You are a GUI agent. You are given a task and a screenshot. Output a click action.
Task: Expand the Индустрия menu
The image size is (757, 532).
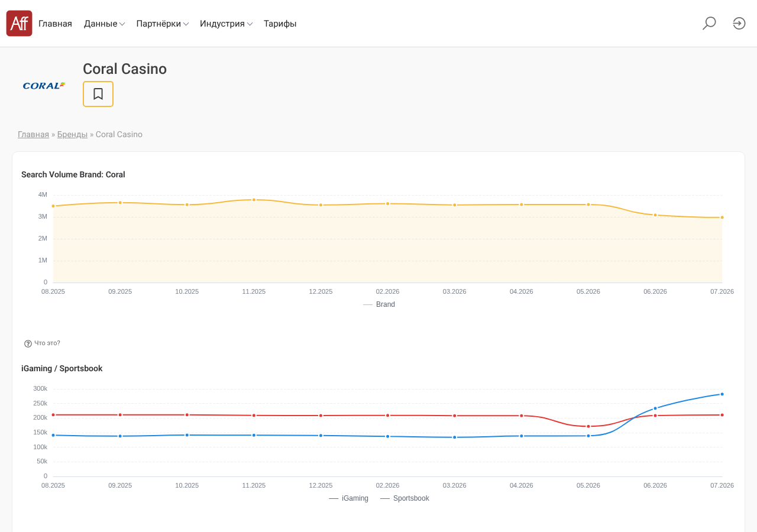tap(227, 24)
